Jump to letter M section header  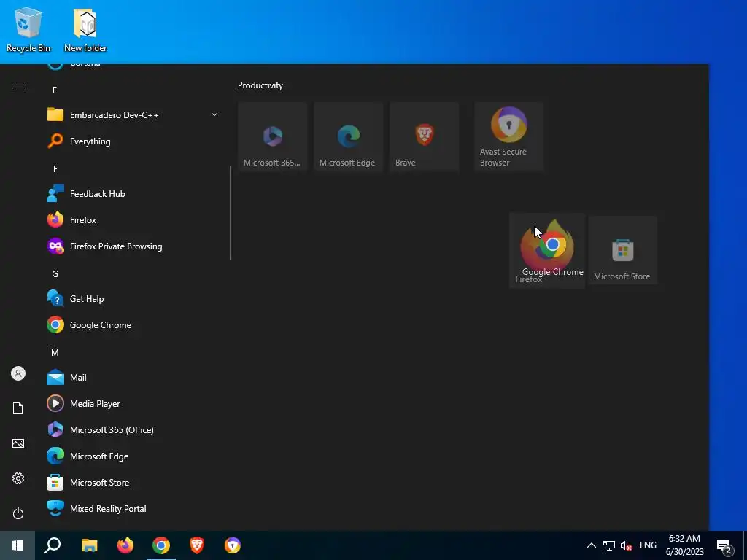click(x=55, y=352)
